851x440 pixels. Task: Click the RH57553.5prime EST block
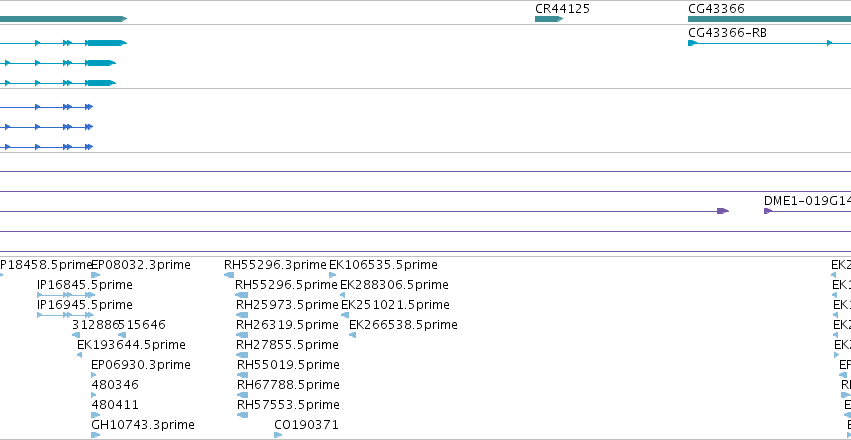tap(243, 415)
